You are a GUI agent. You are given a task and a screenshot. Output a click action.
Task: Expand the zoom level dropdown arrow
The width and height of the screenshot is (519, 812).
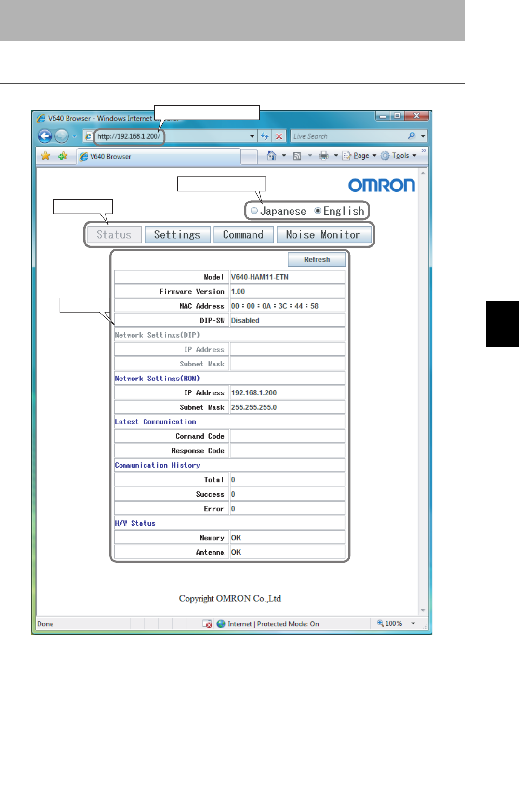(x=413, y=623)
